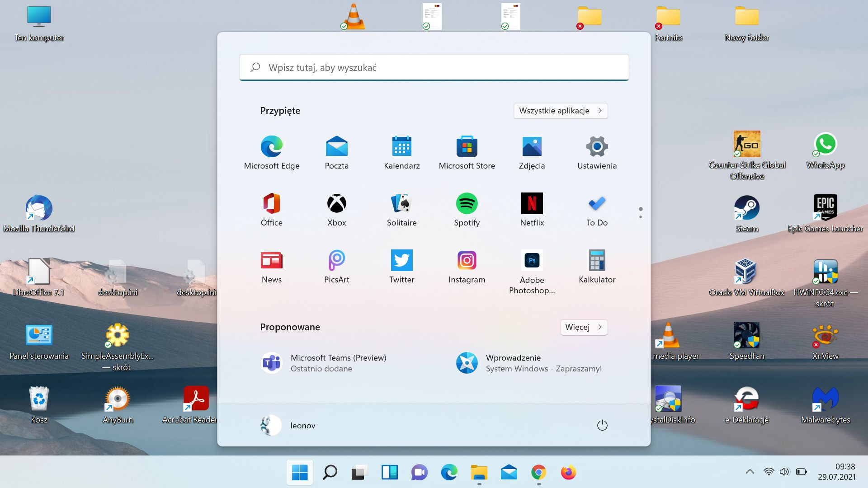Viewport: 868px width, 488px height.
Task: Open the Netflix app
Action: 532,210
